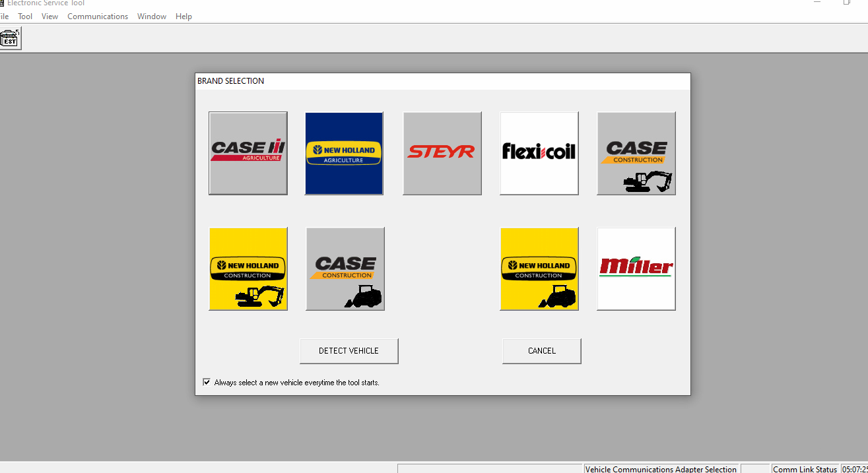Open the View menu

(50, 16)
